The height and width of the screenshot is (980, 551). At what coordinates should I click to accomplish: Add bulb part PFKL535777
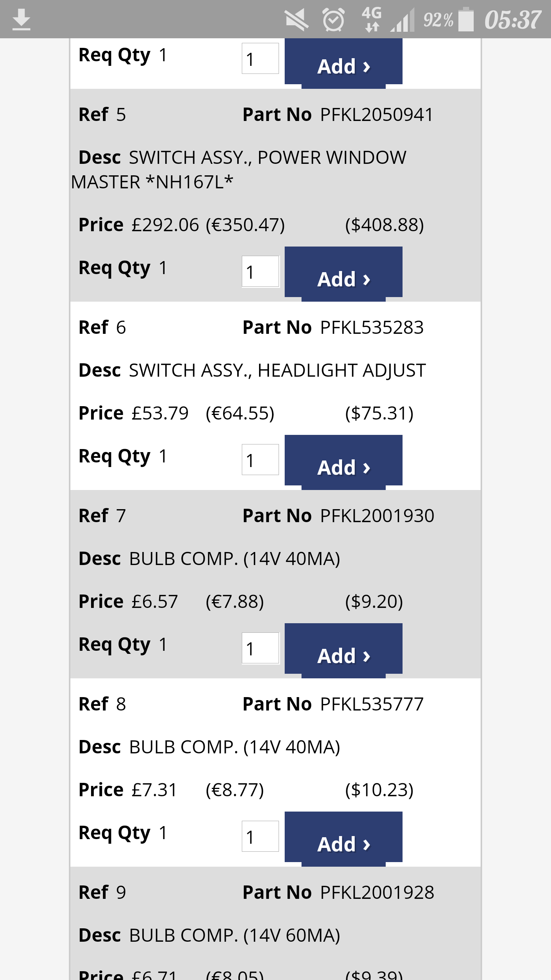pos(343,838)
